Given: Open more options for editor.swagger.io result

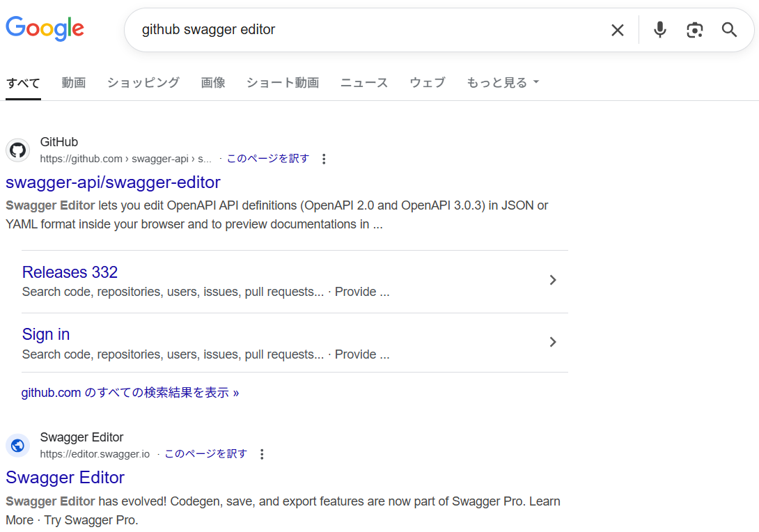Looking at the screenshot, I should pyautogui.click(x=262, y=454).
